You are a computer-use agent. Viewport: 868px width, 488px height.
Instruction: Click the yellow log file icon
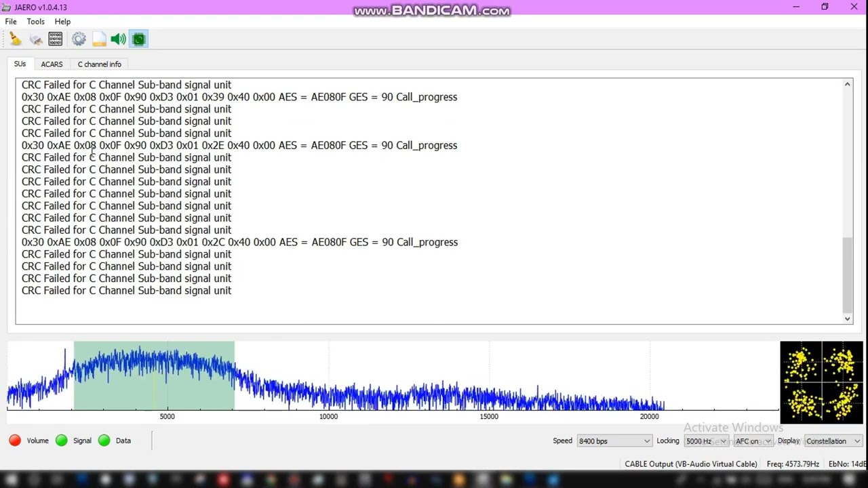[x=99, y=39]
